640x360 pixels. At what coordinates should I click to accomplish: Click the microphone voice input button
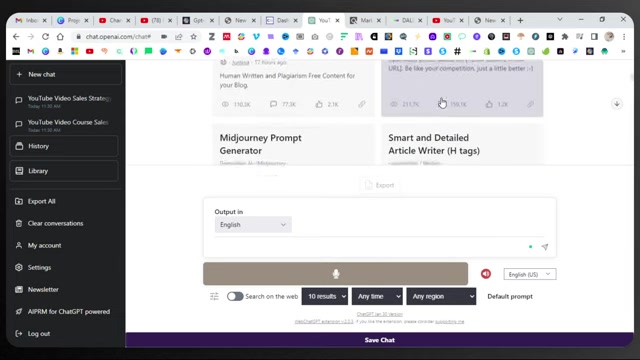[336, 273]
